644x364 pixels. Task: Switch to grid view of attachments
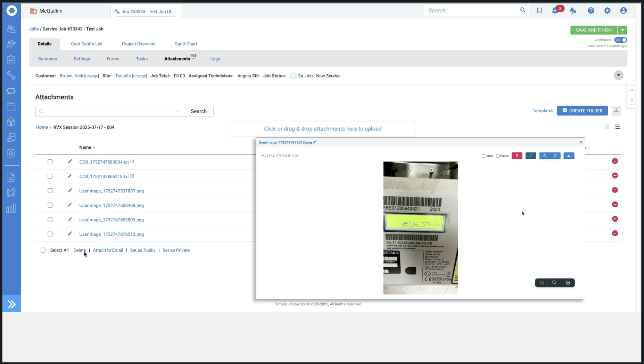[607, 127]
